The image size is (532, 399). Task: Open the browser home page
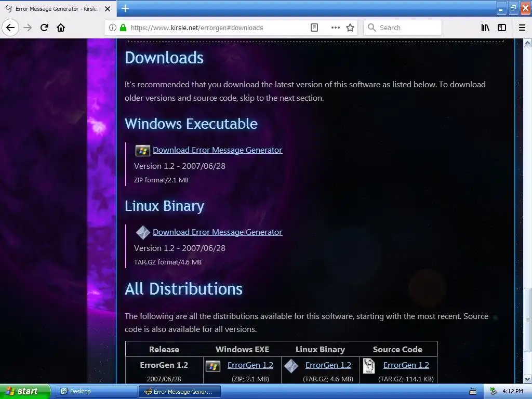tap(61, 28)
